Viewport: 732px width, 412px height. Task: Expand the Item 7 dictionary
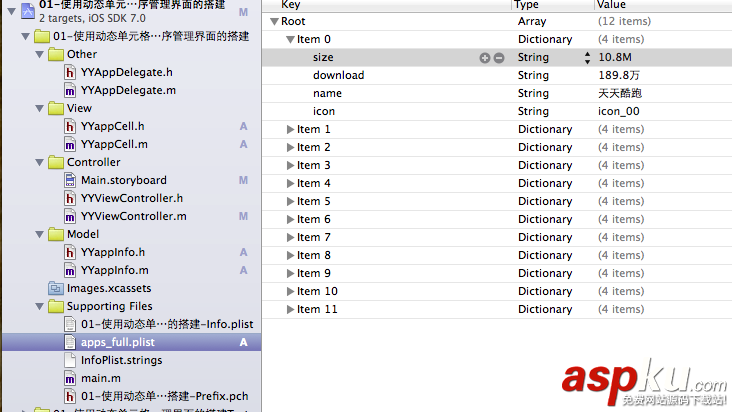(x=290, y=237)
